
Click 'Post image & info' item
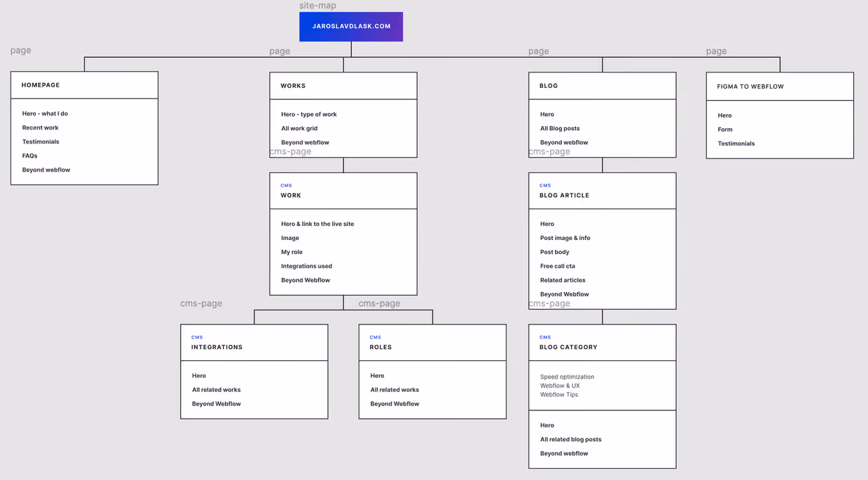tap(566, 238)
